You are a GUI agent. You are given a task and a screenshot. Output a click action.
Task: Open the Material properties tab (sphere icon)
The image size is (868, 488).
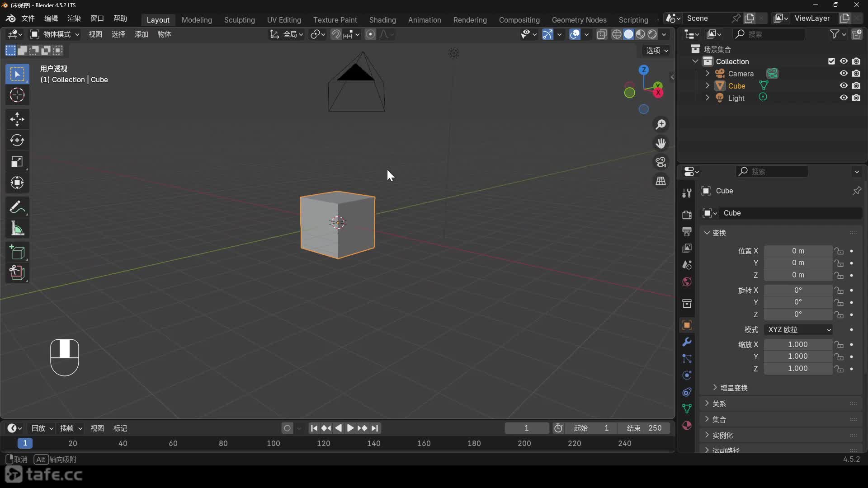click(x=687, y=425)
